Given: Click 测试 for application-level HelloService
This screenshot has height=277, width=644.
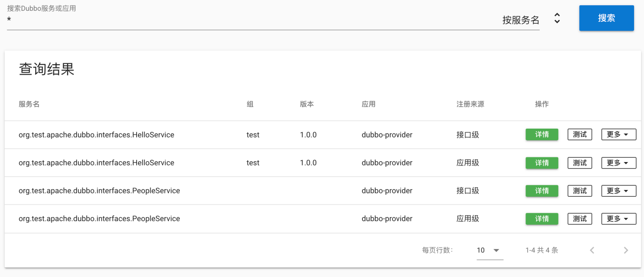Looking at the screenshot, I should pyautogui.click(x=580, y=163).
